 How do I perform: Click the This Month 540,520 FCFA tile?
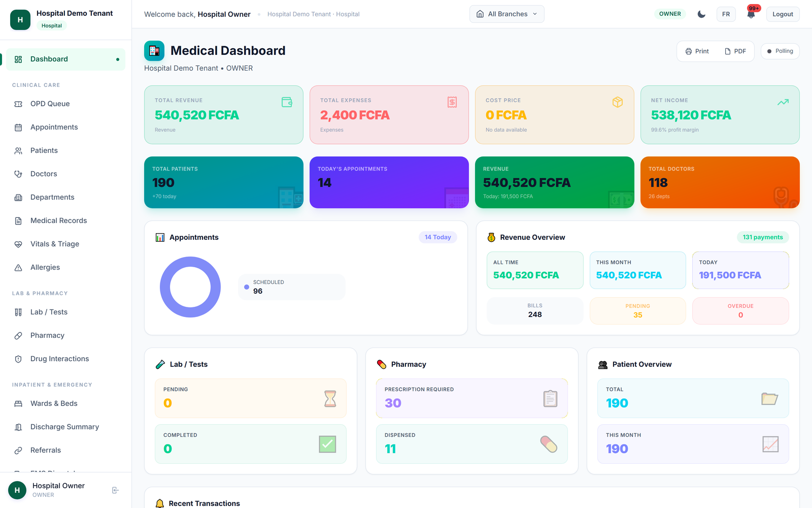638,270
